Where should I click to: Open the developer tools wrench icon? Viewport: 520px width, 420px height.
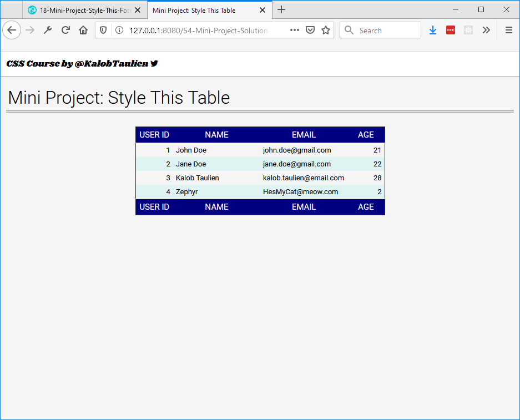(48, 30)
